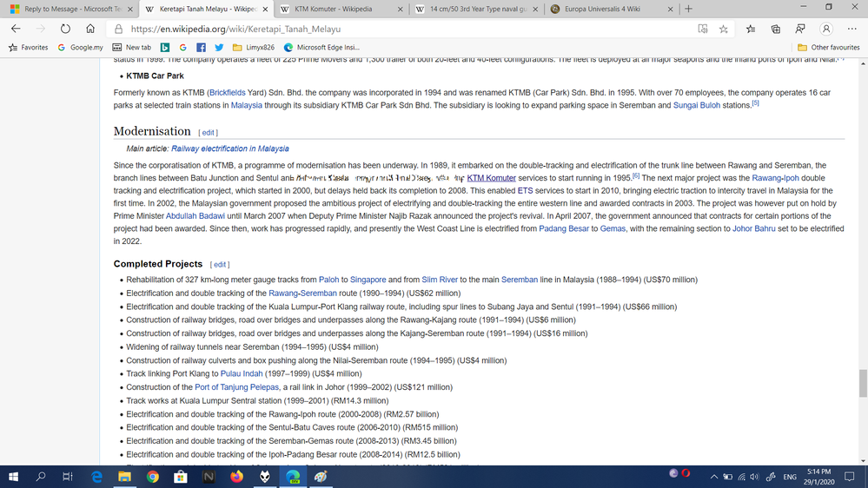Open the Abdullah Badawi link
The width and height of the screenshot is (868, 488).
pyautogui.click(x=195, y=216)
